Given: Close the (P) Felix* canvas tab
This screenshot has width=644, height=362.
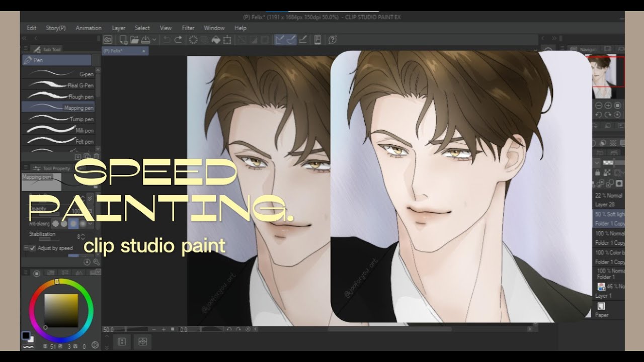Looking at the screenshot, I should click(143, 51).
